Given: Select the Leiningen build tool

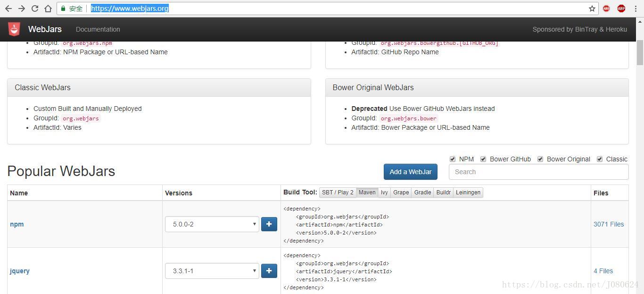Looking at the screenshot, I should (x=468, y=193).
